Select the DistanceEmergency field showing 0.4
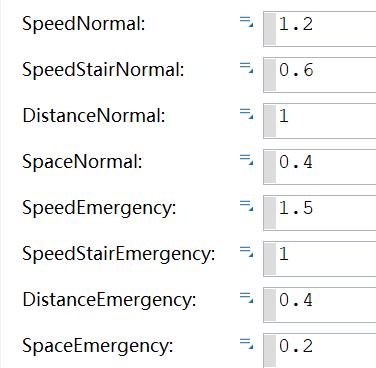Screen dimensions: 376x368 click(x=320, y=305)
